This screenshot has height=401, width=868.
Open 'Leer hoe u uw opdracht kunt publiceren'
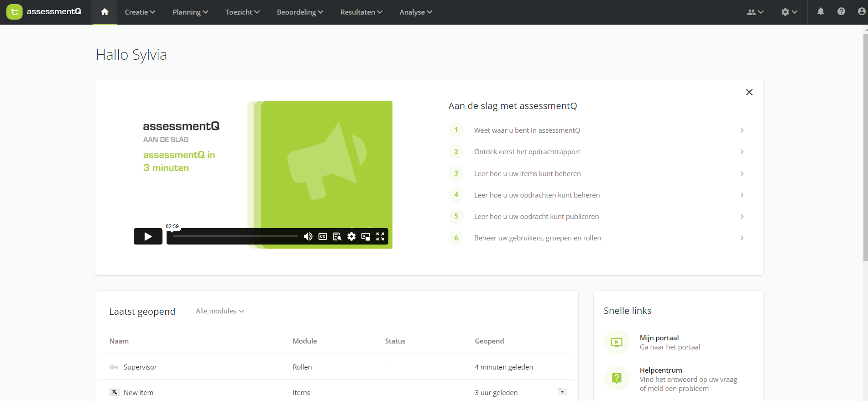(537, 217)
